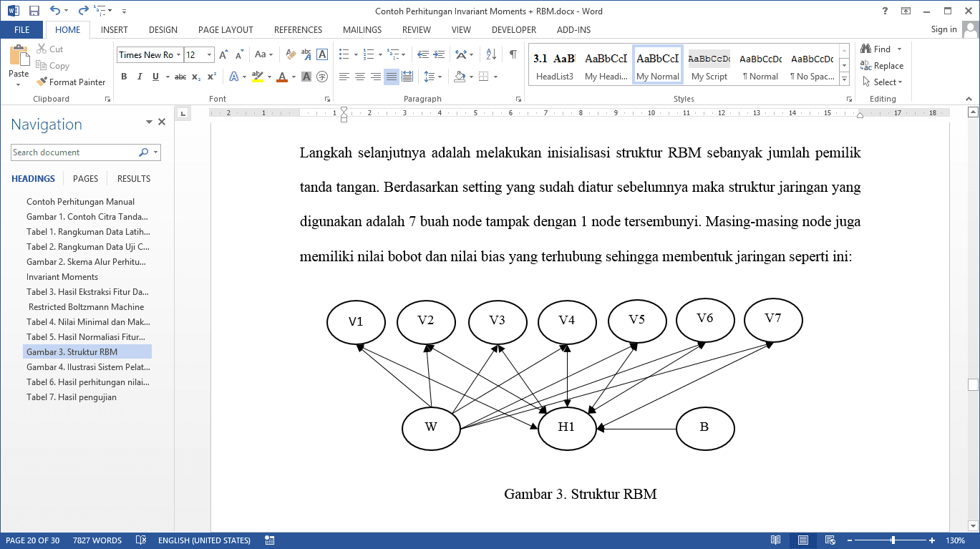Show paragraph marks with pilcrow icon

(513, 54)
